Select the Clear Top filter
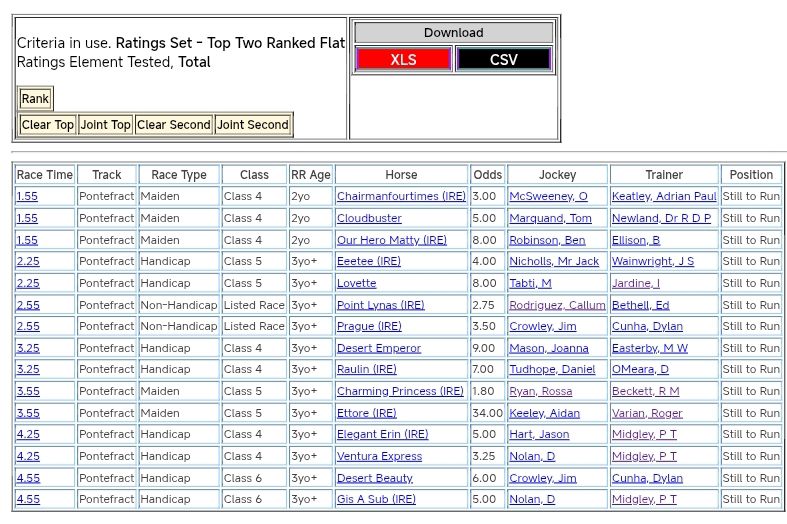This screenshot has height=524, width=787. pos(48,125)
